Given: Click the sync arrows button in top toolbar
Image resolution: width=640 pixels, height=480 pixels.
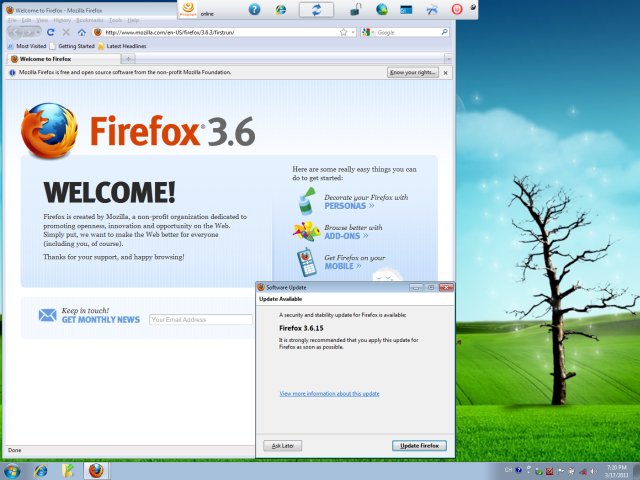Looking at the screenshot, I should pos(316,10).
